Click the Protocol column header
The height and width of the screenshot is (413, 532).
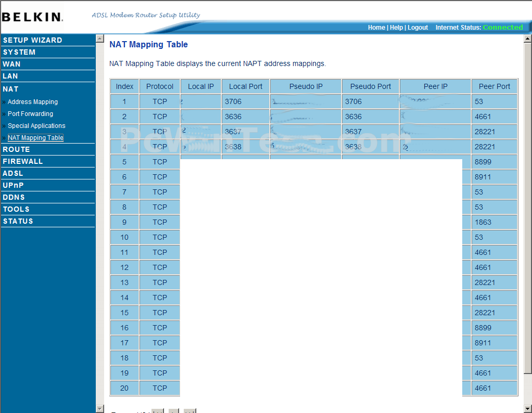[159, 86]
